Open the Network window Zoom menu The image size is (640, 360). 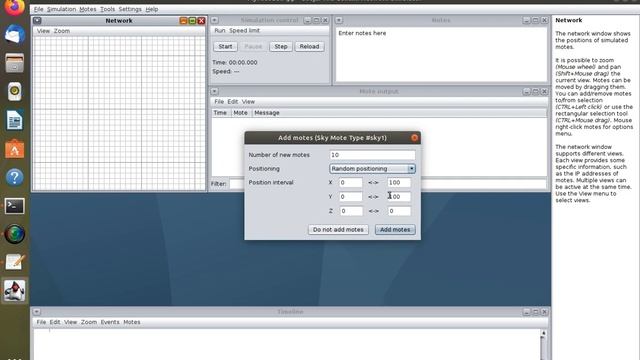point(62,31)
